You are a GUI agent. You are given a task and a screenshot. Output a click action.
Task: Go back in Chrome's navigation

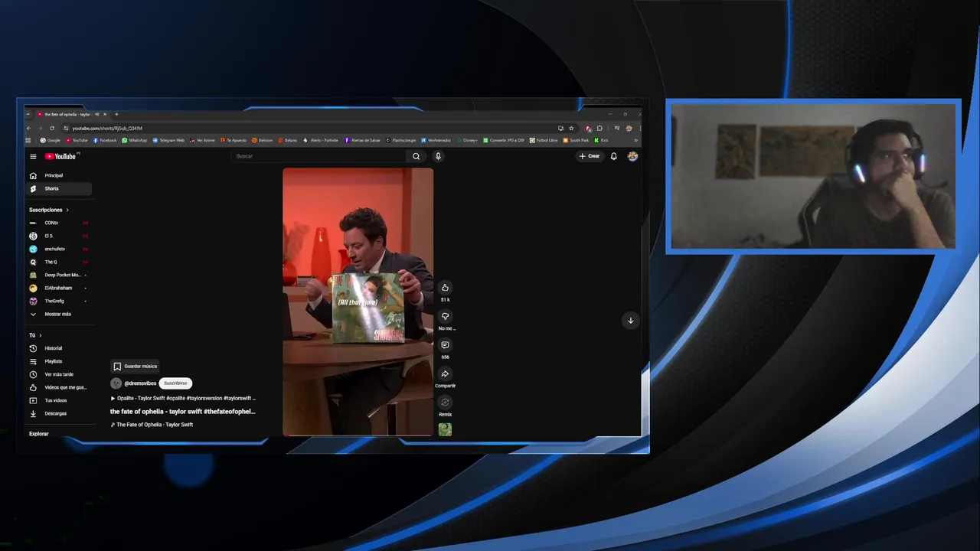pyautogui.click(x=28, y=128)
